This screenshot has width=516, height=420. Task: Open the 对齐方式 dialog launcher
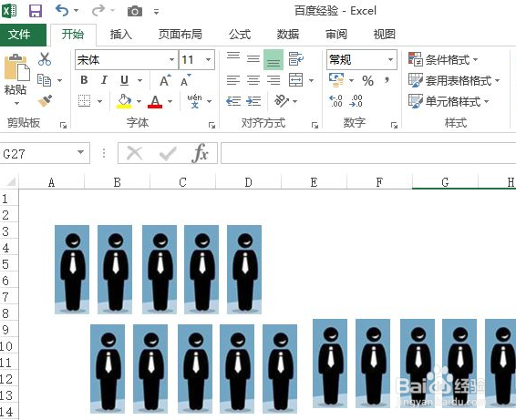pos(315,125)
